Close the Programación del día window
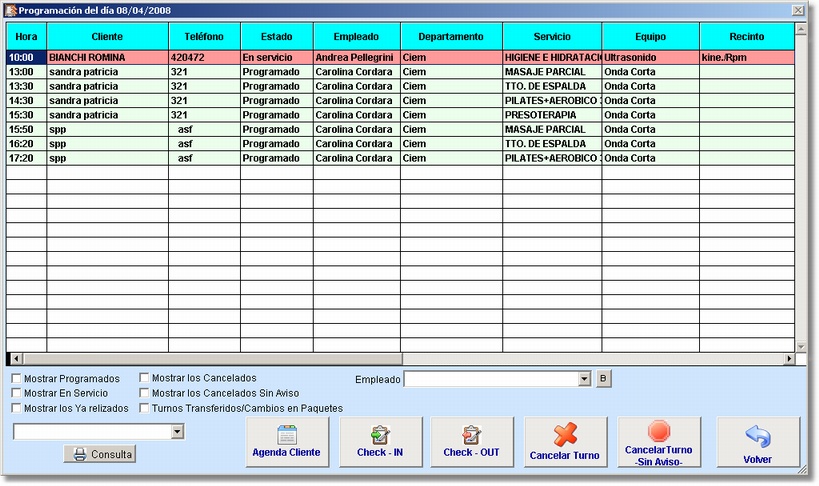The image size is (819, 486). [x=798, y=10]
